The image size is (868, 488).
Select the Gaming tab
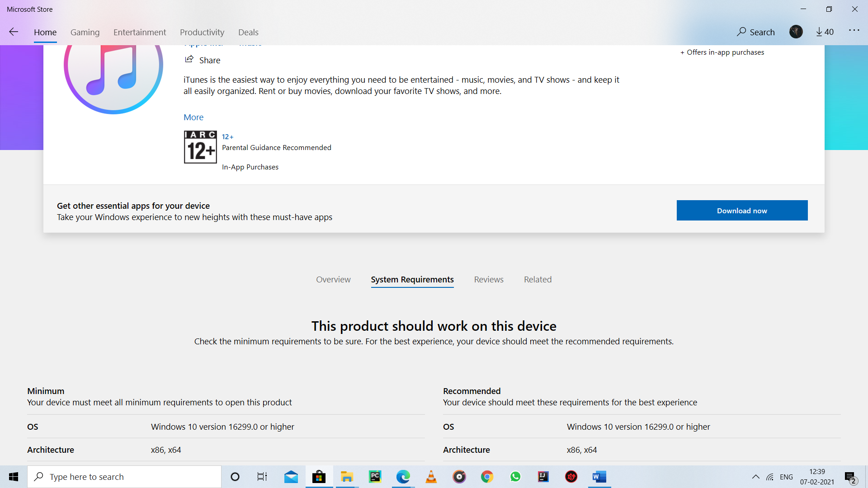click(x=85, y=32)
